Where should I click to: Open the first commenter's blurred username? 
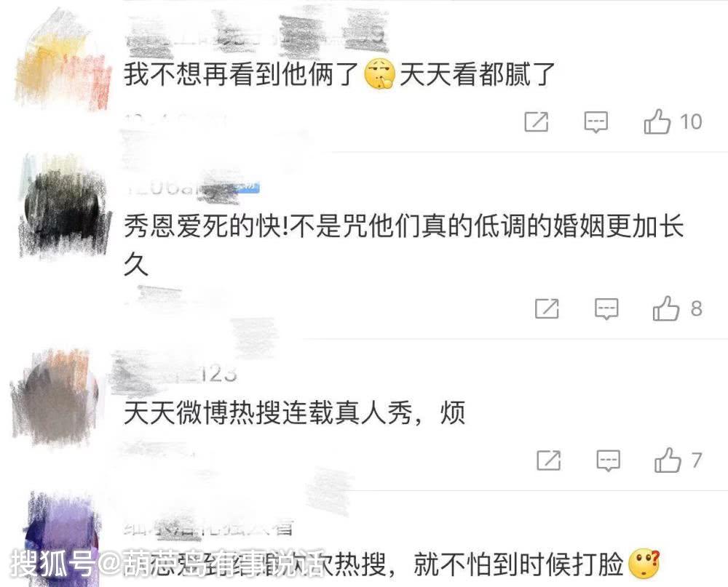(x=256, y=33)
